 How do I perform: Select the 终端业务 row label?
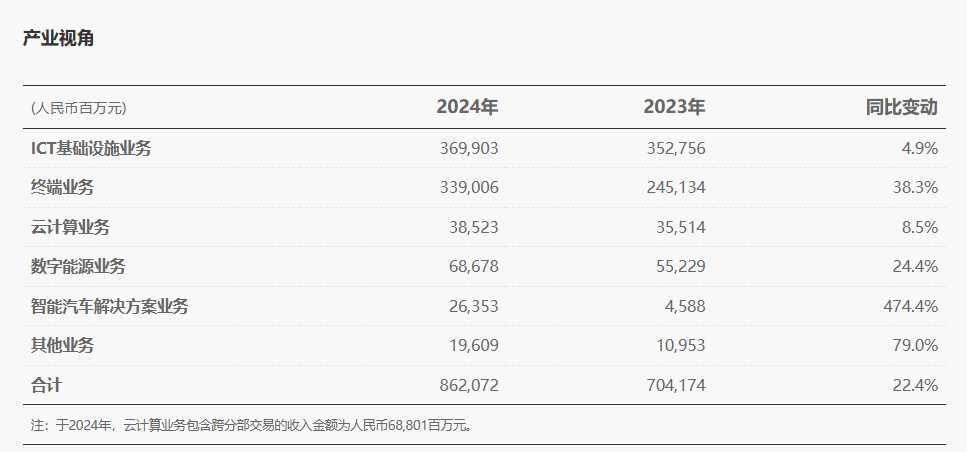pos(62,187)
